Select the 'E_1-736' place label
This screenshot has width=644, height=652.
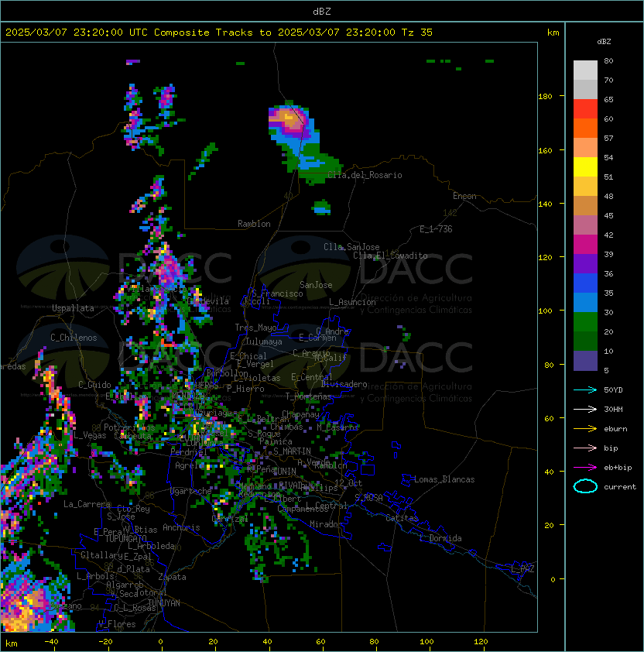point(436,229)
